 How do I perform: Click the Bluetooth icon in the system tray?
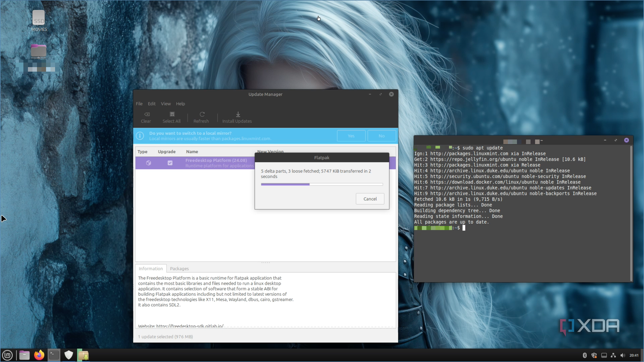(584, 355)
